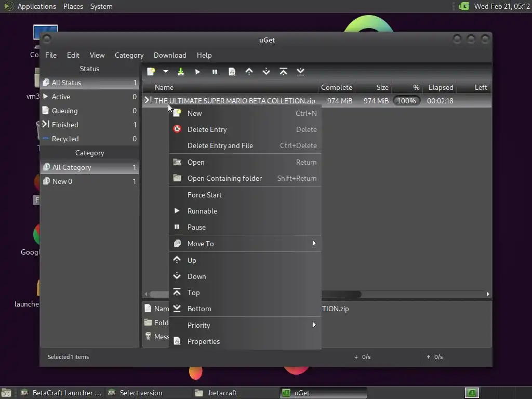Click the New Download toolbar icon
The height and width of the screenshot is (399, 532).
pos(151,72)
